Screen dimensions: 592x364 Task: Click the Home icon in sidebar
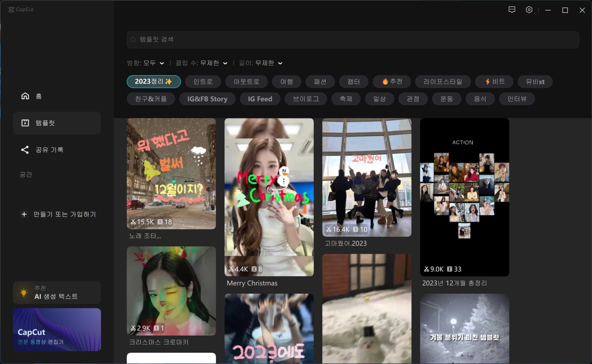click(x=25, y=96)
